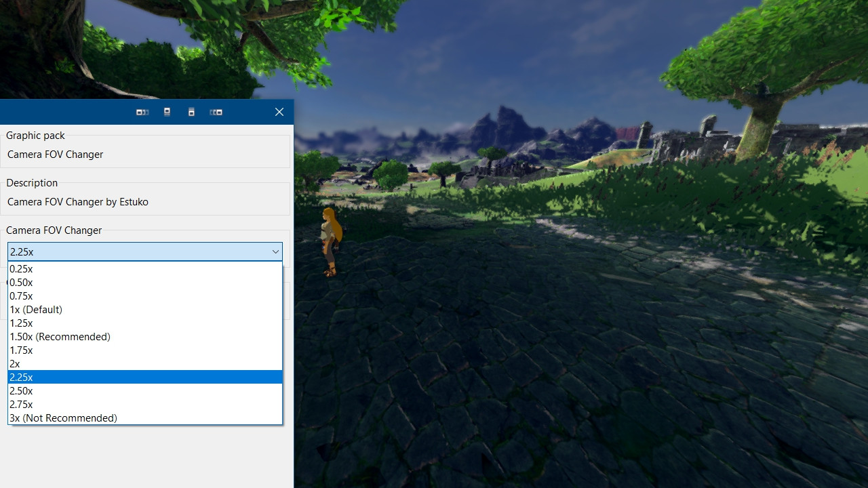Select the 0.75x FOV option

click(x=21, y=296)
